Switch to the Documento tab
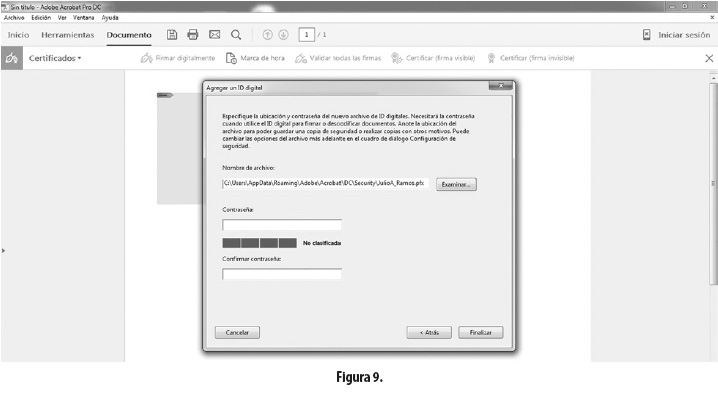The image size is (718, 398). pos(129,35)
